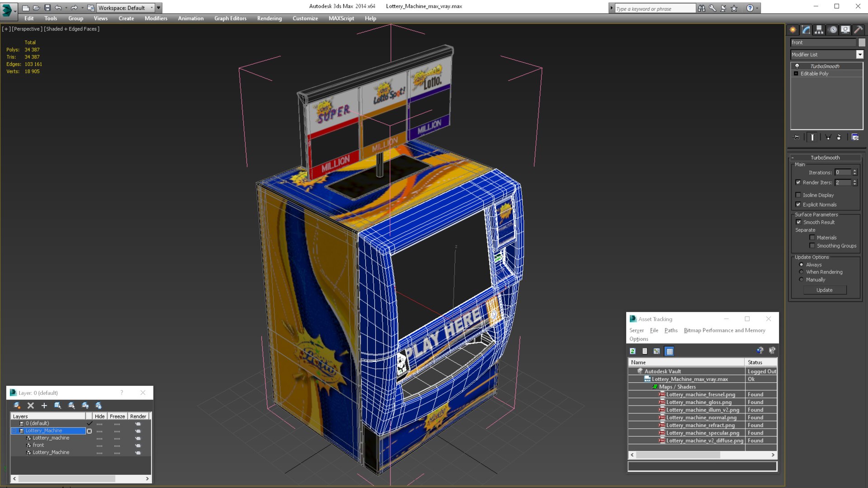868x488 pixels.
Task: Click the Save File toolbar icon
Action: point(47,8)
